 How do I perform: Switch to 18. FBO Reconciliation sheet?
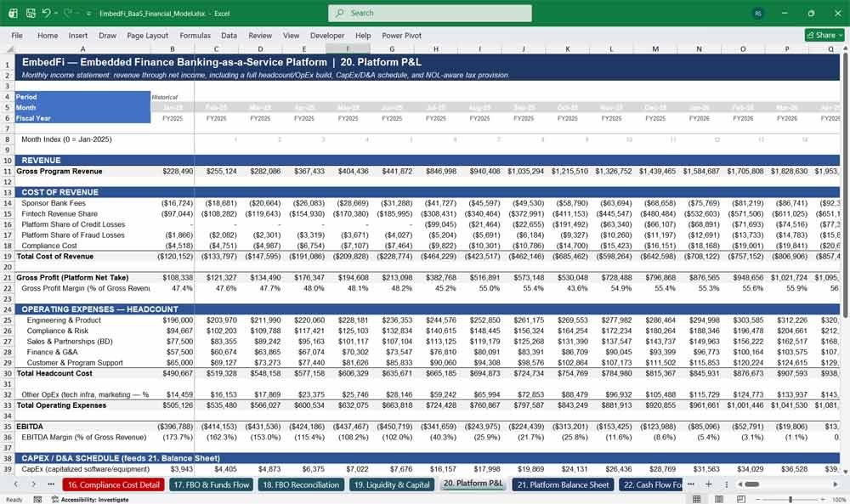coord(301,484)
